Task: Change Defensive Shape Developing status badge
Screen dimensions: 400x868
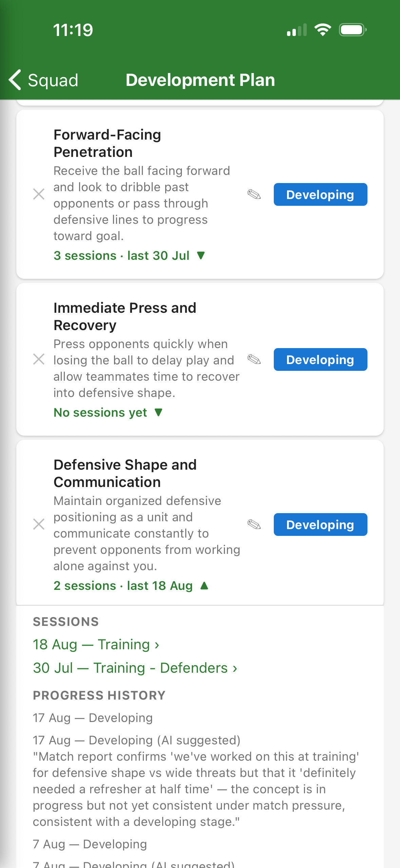Action: click(x=320, y=524)
